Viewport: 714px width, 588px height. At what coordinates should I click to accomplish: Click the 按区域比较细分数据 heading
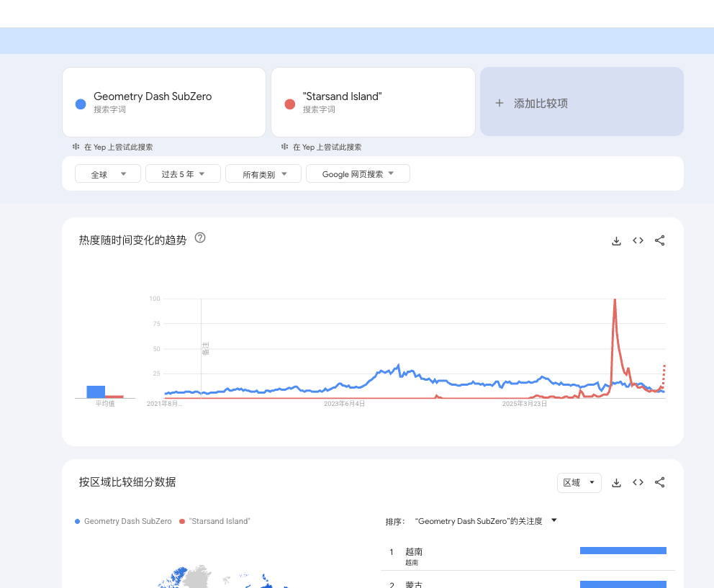click(127, 482)
